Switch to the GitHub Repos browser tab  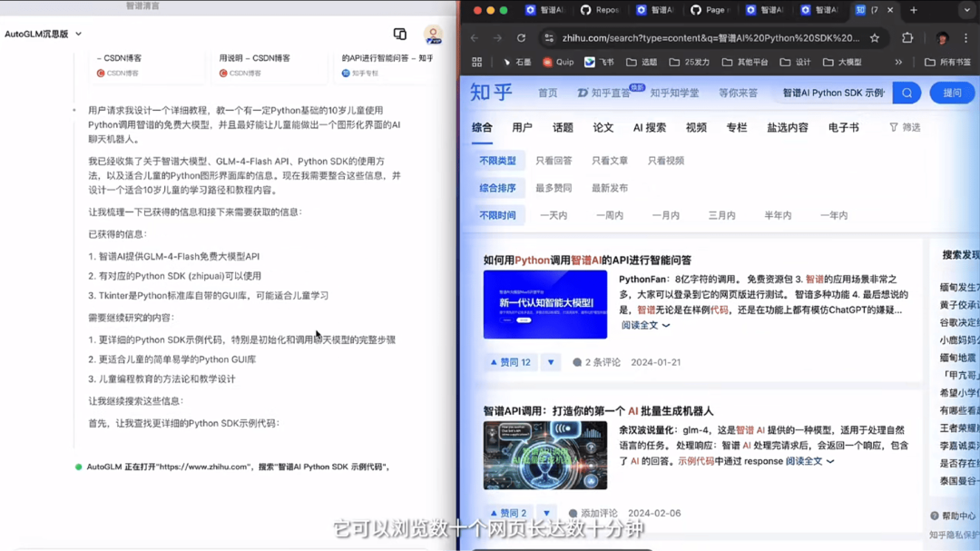point(600,10)
